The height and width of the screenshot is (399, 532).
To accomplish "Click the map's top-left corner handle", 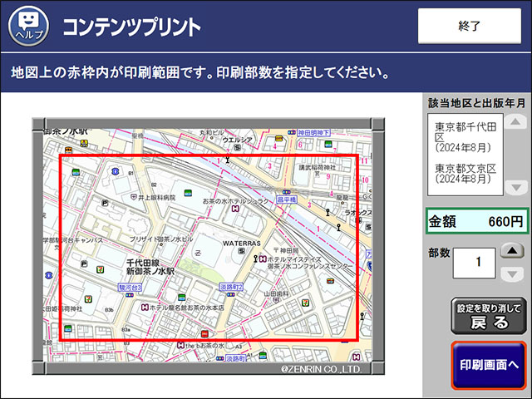I will 38,124.
